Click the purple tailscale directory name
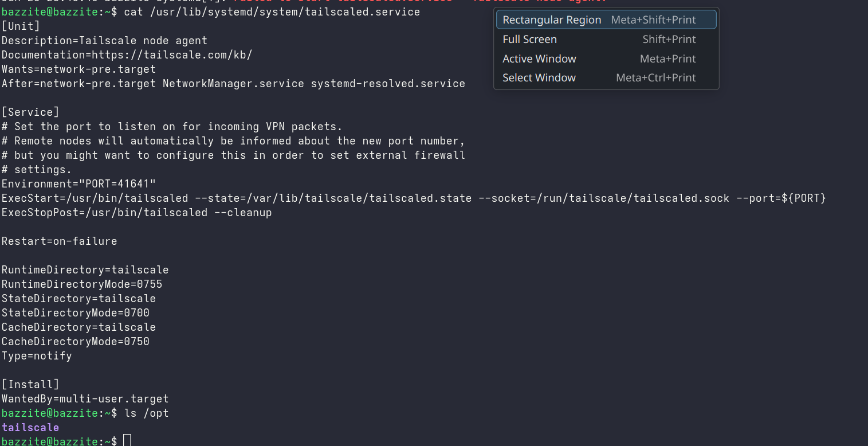 click(x=30, y=428)
